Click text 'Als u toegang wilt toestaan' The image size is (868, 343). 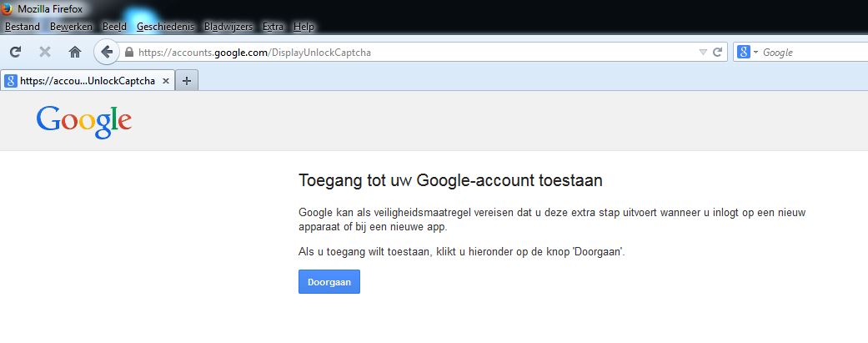(x=364, y=252)
